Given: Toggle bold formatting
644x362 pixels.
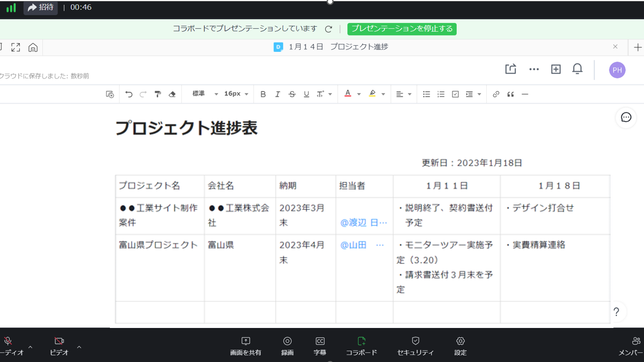Looking at the screenshot, I should coord(263,94).
